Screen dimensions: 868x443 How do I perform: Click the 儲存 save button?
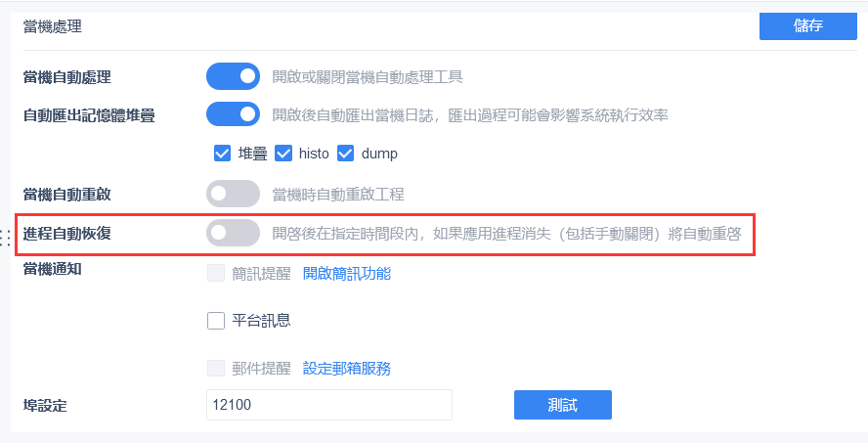pos(808,26)
